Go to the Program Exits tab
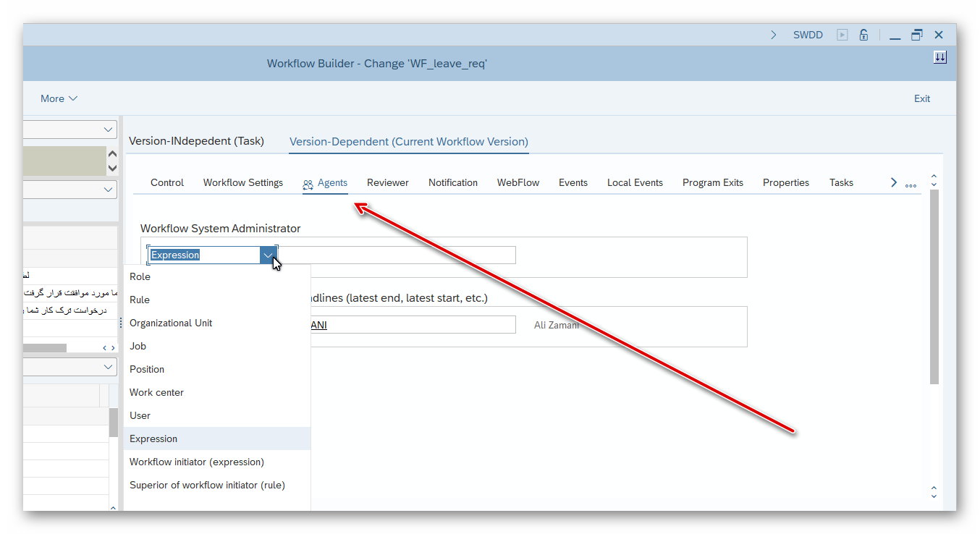Viewport: 980px width, 534px height. [x=712, y=182]
